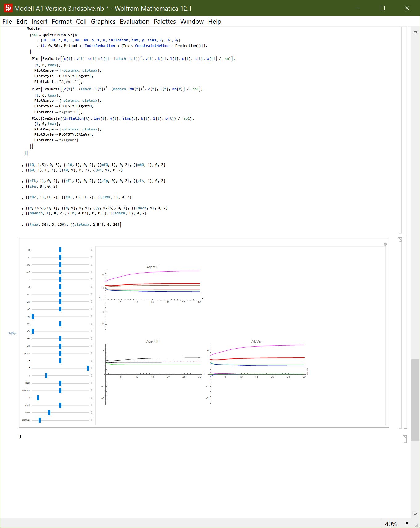Click the tmax slider thumb
Image resolution: width=420 pixels, height=528 pixels.
tap(49, 413)
